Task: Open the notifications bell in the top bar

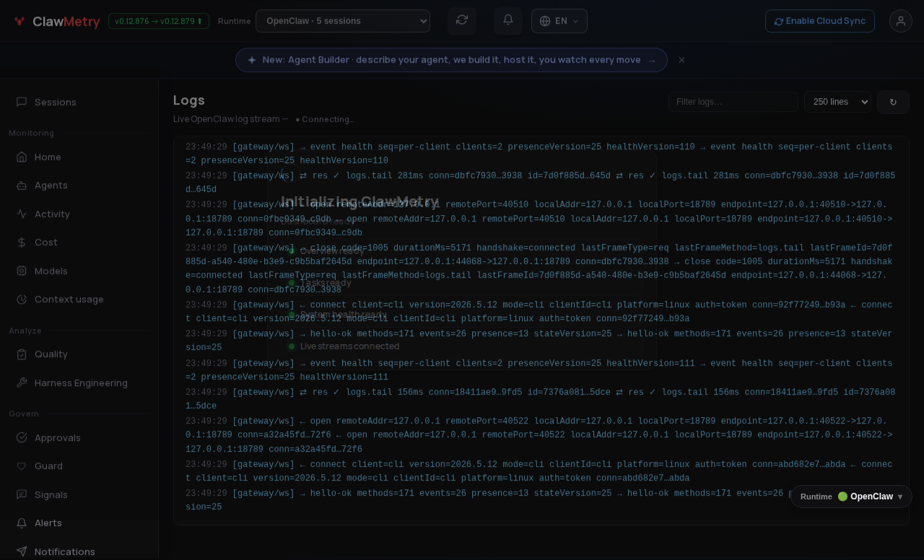Action: pyautogui.click(x=508, y=20)
